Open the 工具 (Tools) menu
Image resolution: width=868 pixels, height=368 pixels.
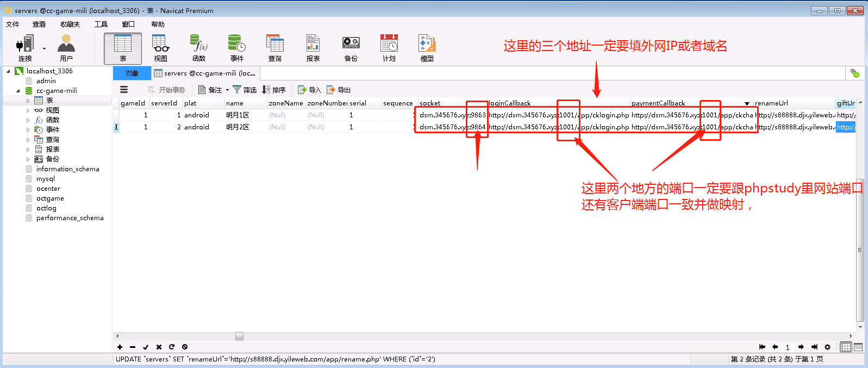101,24
